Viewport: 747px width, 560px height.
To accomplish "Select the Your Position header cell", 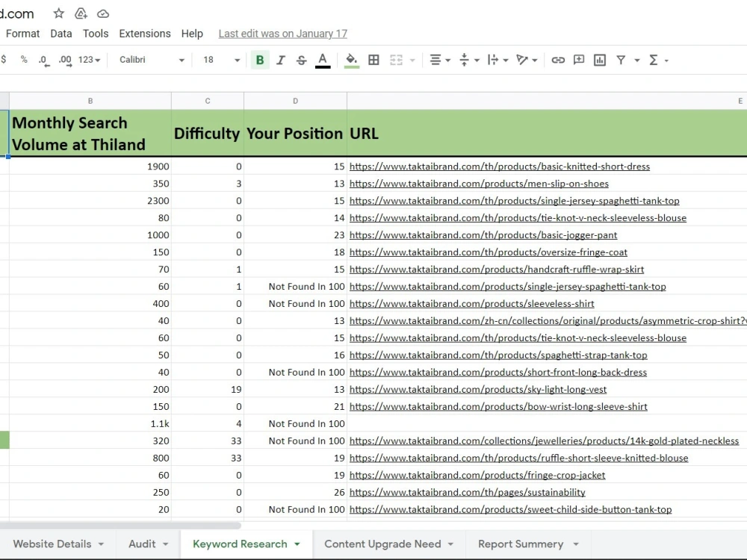I will tap(295, 134).
